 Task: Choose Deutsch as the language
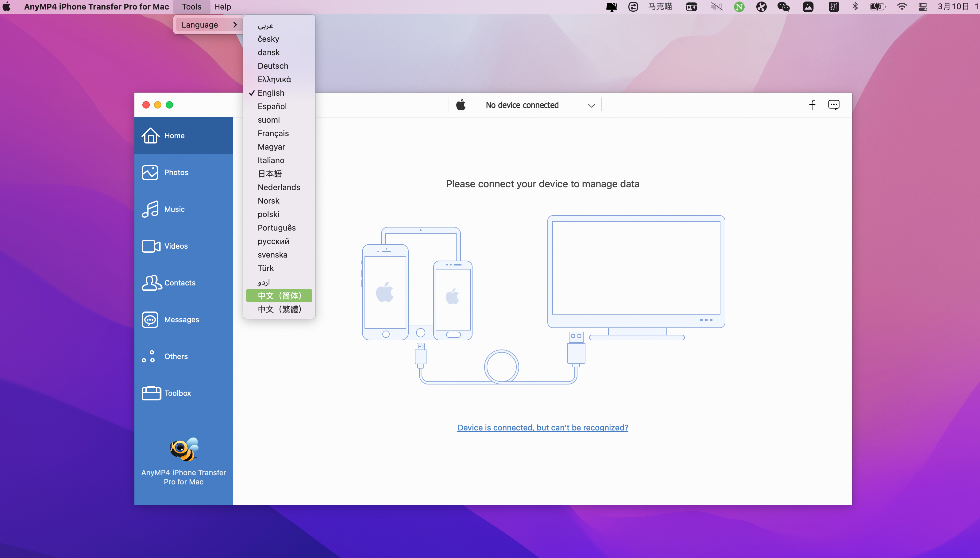(x=272, y=66)
